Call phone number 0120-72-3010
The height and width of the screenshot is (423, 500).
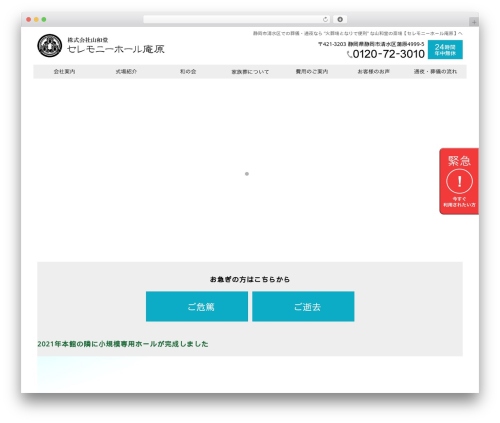[389, 54]
